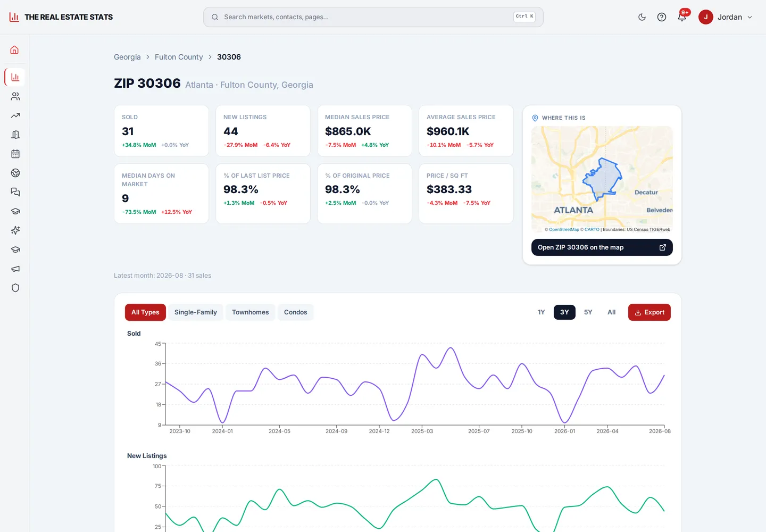Navigate to the Fulton County breadcrumb

[179, 57]
